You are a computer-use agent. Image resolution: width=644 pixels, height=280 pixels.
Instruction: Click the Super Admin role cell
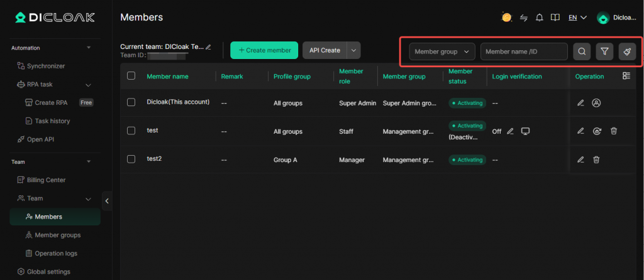click(357, 104)
